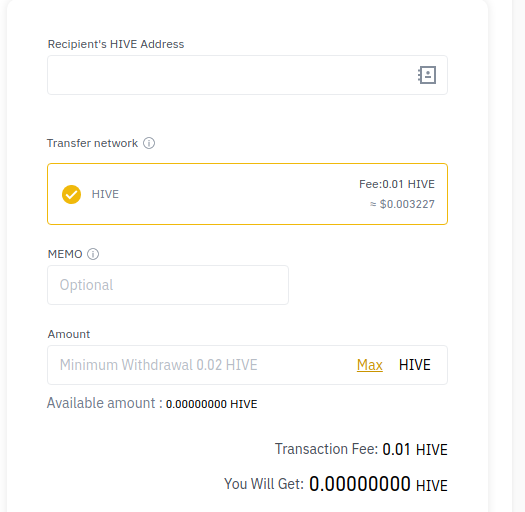The image size is (525, 512).
Task: Click the Amount label text
Action: click(69, 334)
